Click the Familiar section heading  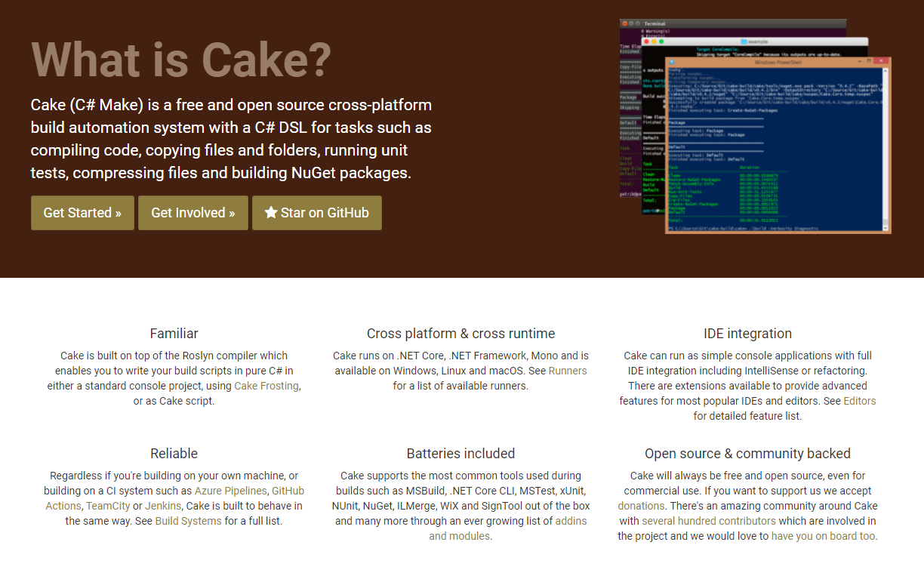(174, 333)
